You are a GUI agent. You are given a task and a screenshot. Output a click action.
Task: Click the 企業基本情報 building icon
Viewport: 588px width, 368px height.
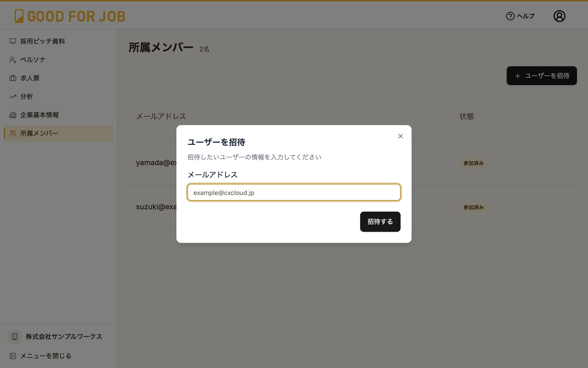[13, 115]
